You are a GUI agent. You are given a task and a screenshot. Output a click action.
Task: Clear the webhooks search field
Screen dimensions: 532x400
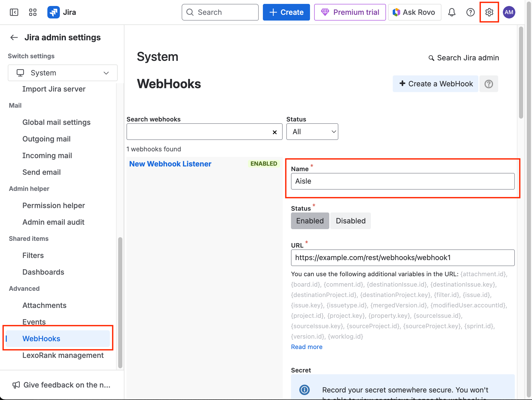pyautogui.click(x=275, y=132)
